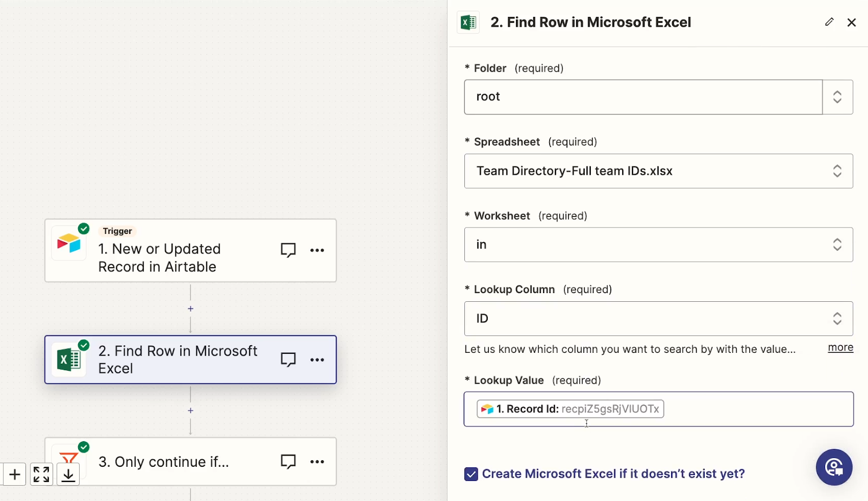The image size is (868, 501).
Task: Select the New or Updated Record in Airtable step
Action: 190,251
